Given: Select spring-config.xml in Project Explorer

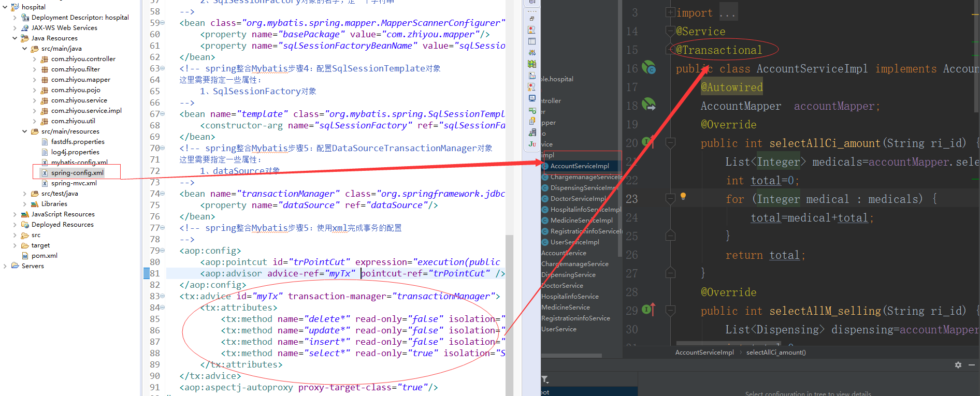Looking at the screenshot, I should click(77, 173).
